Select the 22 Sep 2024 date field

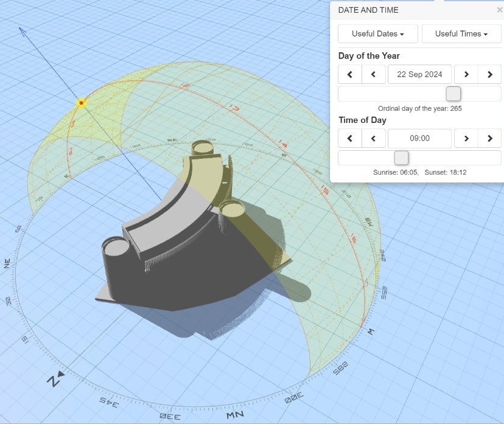419,74
